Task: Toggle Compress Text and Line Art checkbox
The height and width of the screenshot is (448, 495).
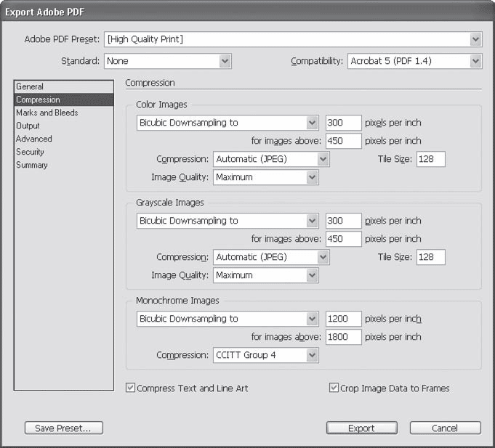Action: click(x=131, y=388)
